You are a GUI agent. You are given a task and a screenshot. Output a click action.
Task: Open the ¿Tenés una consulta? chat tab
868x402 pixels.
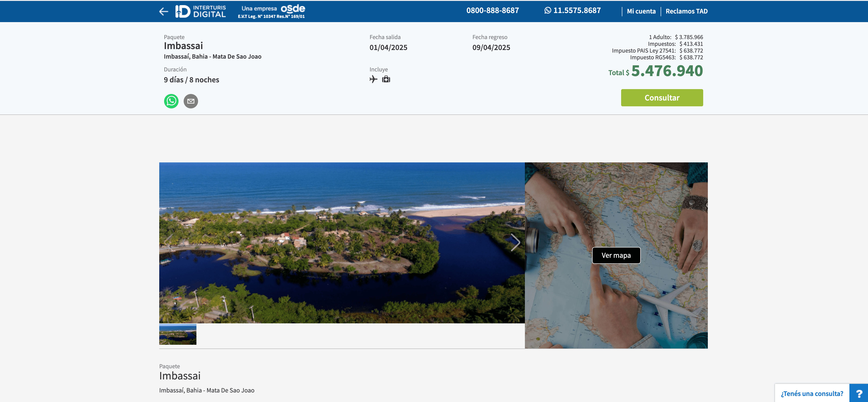[x=812, y=393]
